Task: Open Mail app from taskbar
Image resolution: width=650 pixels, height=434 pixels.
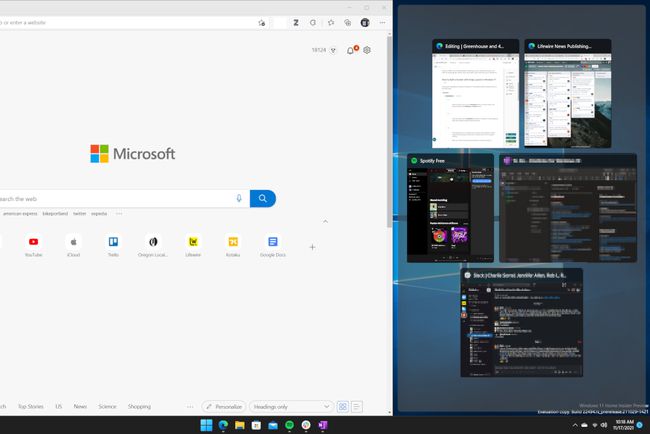Action: point(273,425)
